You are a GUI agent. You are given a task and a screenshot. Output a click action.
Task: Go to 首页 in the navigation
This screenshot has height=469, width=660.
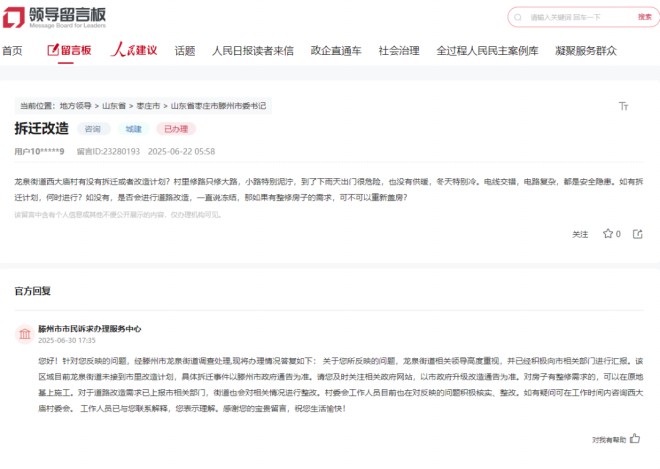(x=12, y=50)
